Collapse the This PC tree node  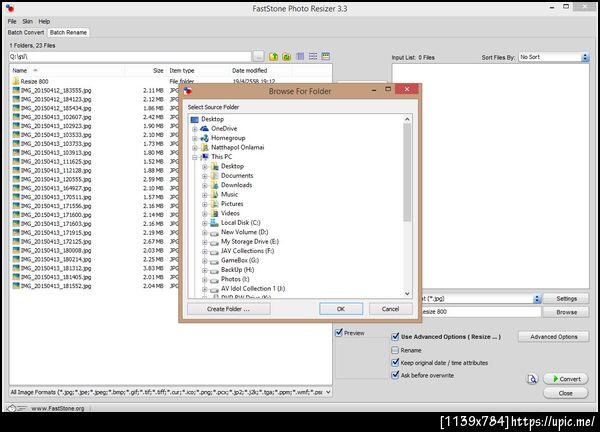coord(195,157)
